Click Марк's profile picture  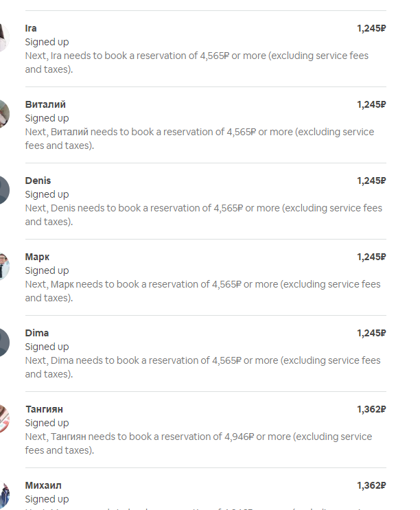pyautogui.click(x=3, y=266)
